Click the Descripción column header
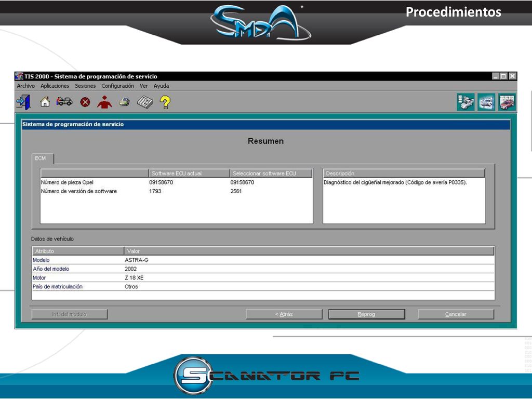The width and height of the screenshot is (532, 399). (404, 174)
